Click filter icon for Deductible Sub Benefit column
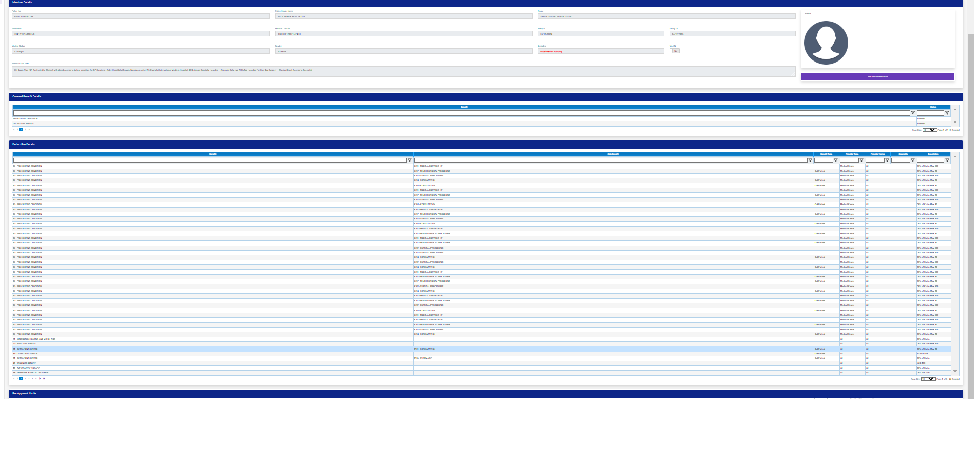Viewport: 980px width, 449px height. (810, 160)
